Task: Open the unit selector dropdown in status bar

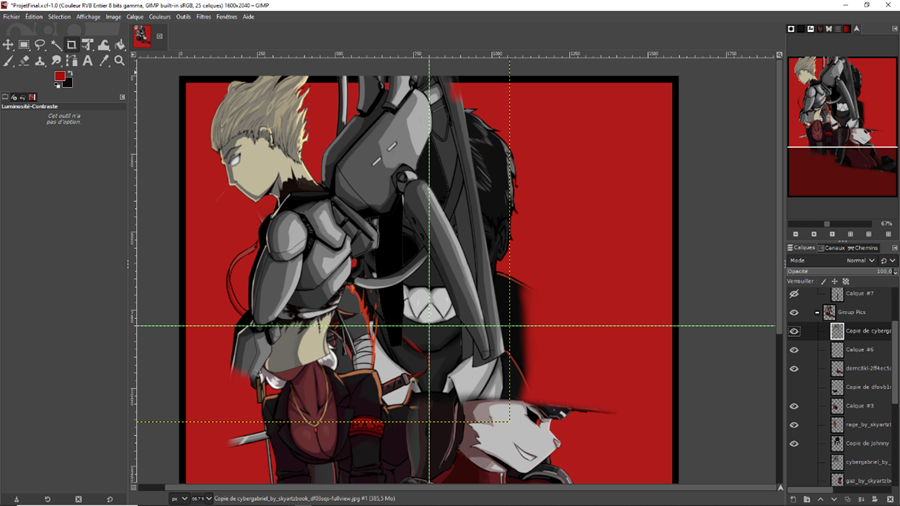Action: [x=178, y=498]
